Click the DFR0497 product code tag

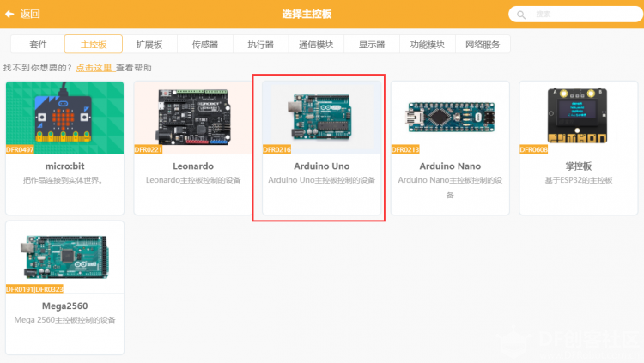20,149
